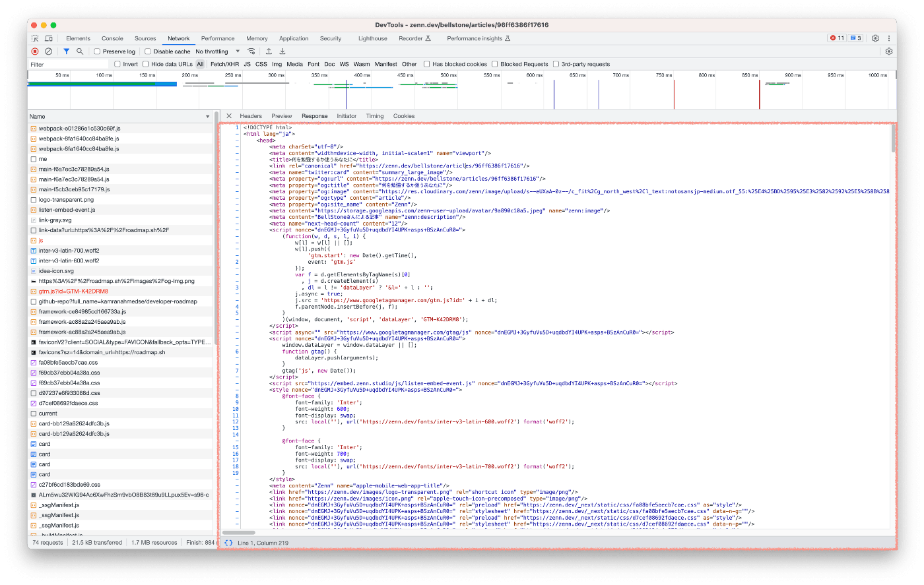Open Network panel settings gear

tap(889, 51)
